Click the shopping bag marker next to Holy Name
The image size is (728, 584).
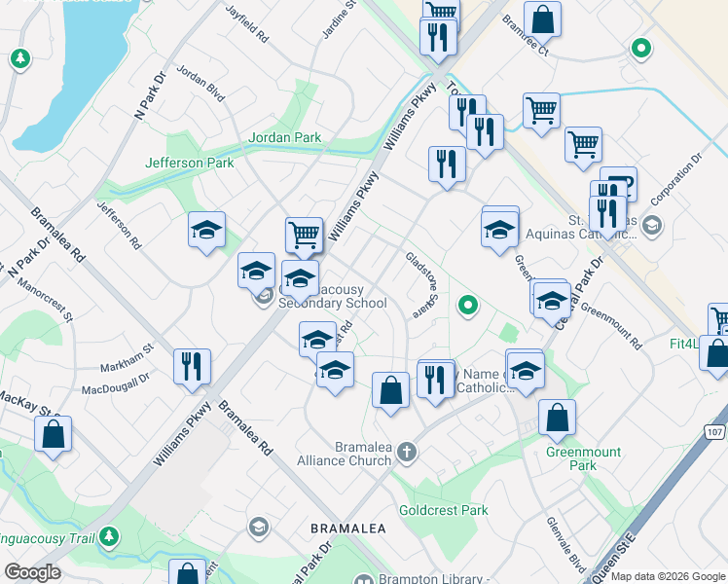[391, 393]
